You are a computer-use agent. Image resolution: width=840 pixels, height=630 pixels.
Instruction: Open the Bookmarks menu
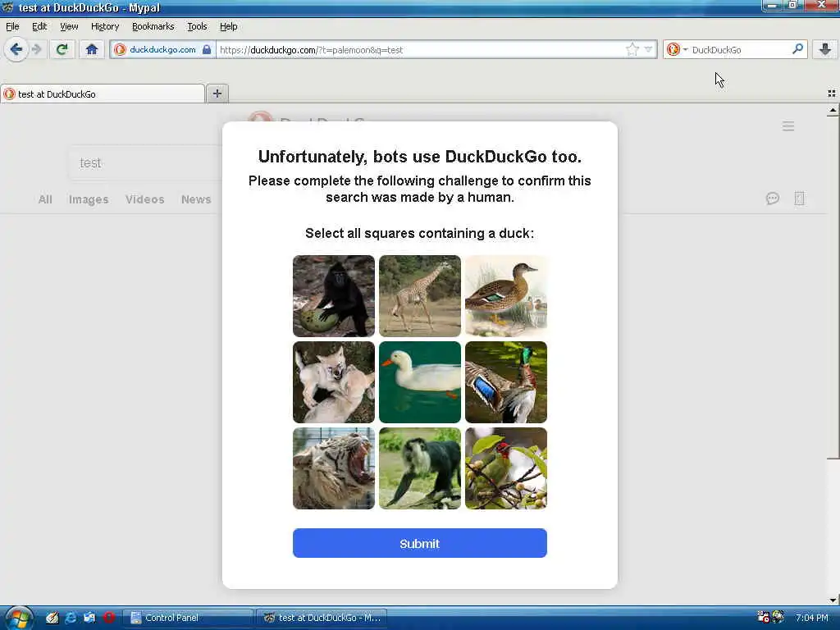pyautogui.click(x=153, y=26)
